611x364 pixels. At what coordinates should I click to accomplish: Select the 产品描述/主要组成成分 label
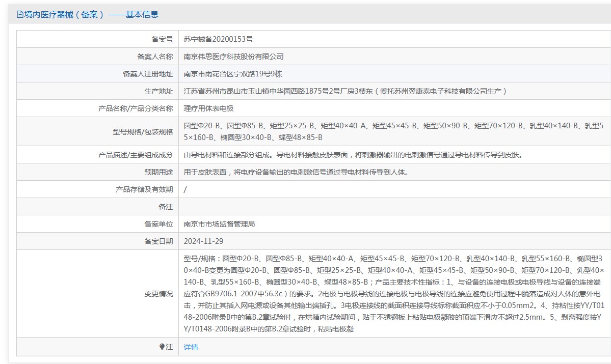point(136,155)
